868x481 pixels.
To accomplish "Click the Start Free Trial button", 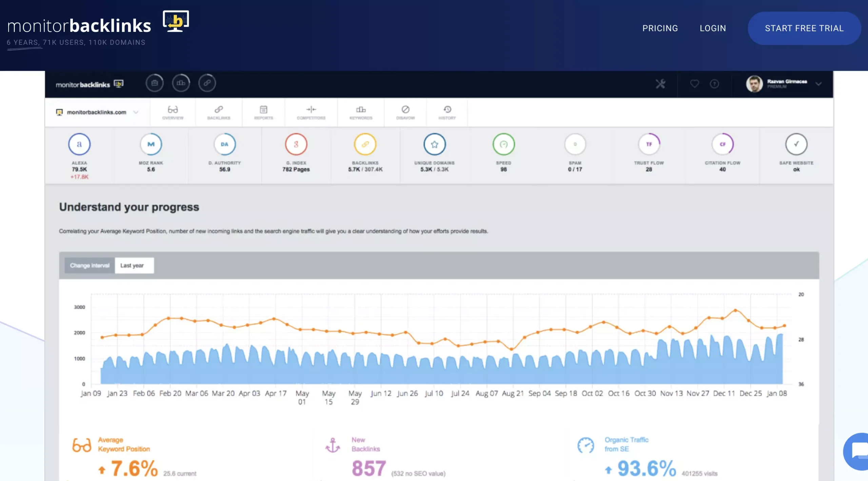I will pos(804,28).
